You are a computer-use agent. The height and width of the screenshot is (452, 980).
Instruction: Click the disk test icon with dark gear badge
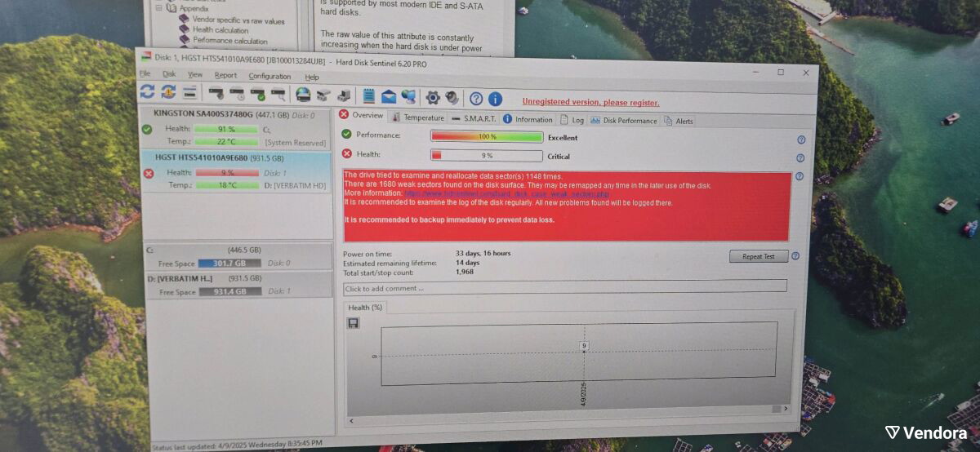(216, 94)
